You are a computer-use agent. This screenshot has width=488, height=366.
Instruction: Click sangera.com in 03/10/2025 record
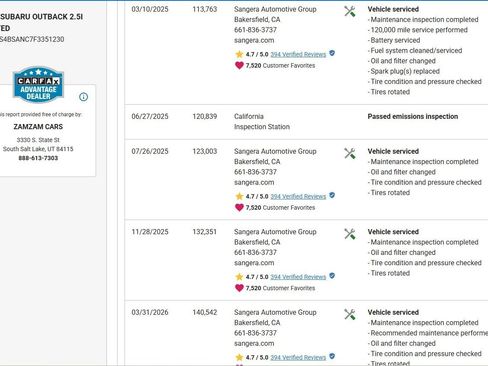coord(254,40)
